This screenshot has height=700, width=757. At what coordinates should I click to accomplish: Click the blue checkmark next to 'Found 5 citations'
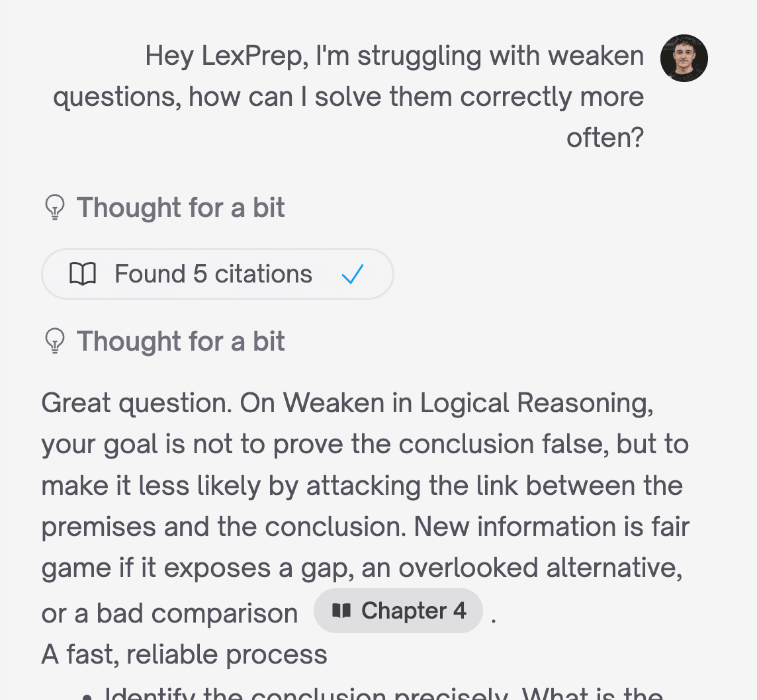click(x=353, y=274)
